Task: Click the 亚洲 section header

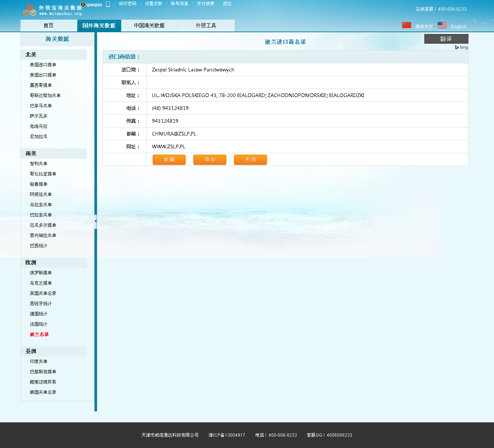Action: point(54,351)
